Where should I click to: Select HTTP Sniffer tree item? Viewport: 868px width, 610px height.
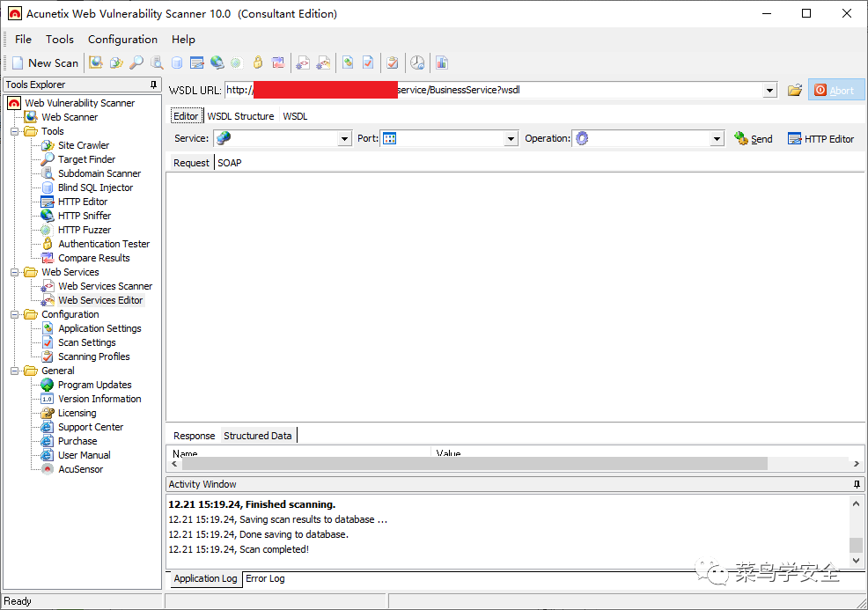85,216
